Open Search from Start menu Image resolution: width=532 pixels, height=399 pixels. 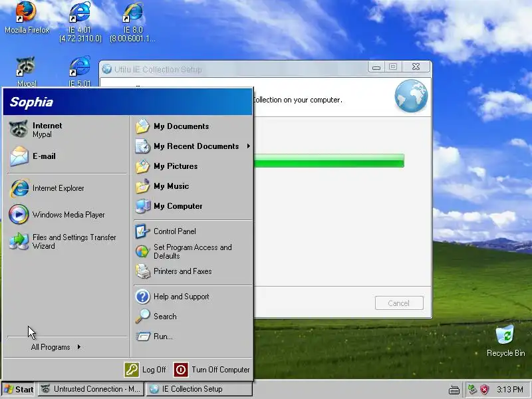click(193, 317)
